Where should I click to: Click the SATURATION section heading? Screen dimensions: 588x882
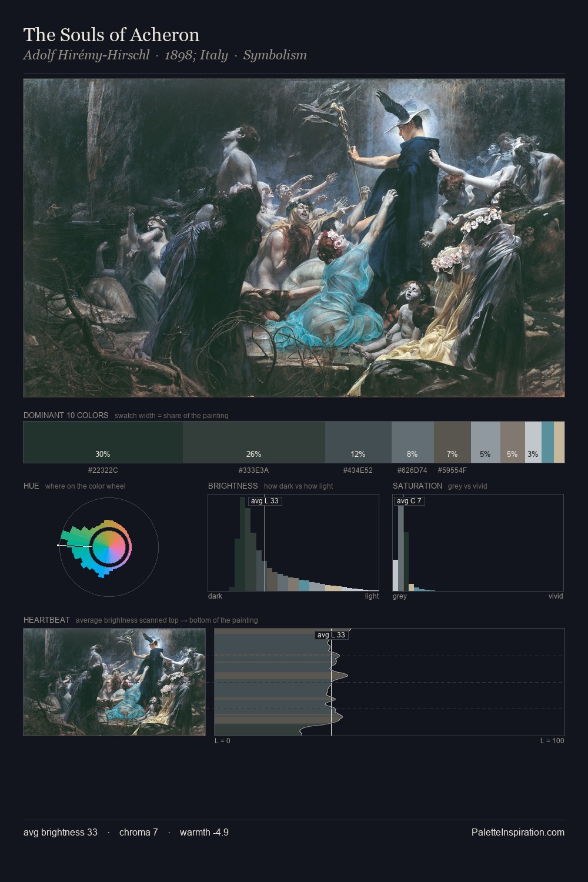tap(417, 486)
